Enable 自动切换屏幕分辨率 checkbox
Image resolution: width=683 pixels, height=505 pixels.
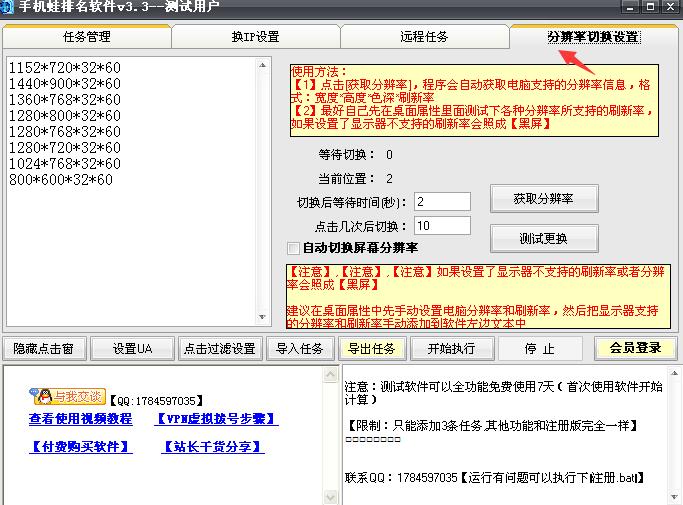(293, 248)
